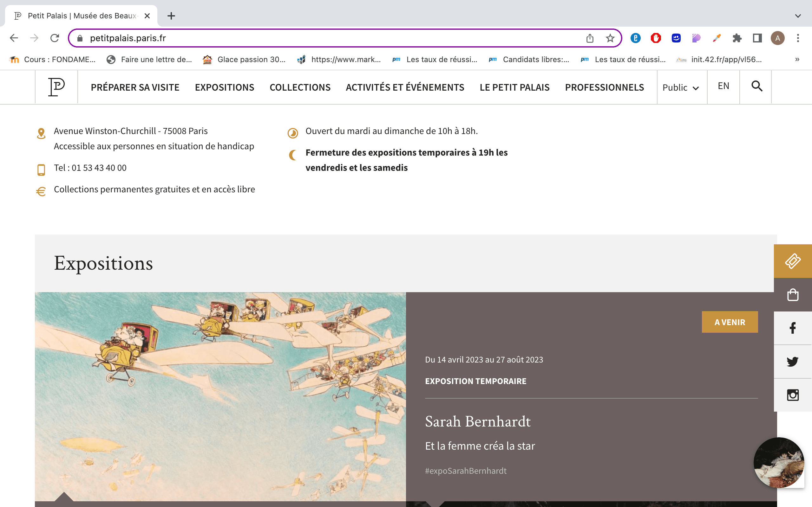Click the A VENIR badge
This screenshot has height=507, width=812.
pyautogui.click(x=730, y=322)
